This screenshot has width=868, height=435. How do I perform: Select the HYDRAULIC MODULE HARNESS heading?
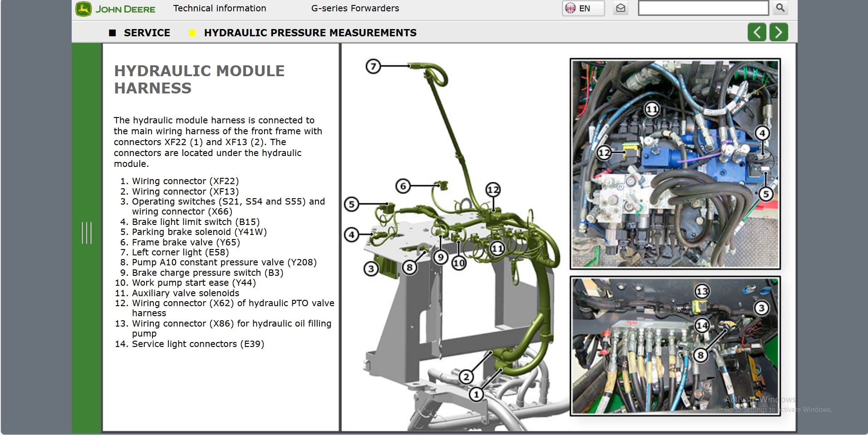pyautogui.click(x=199, y=79)
